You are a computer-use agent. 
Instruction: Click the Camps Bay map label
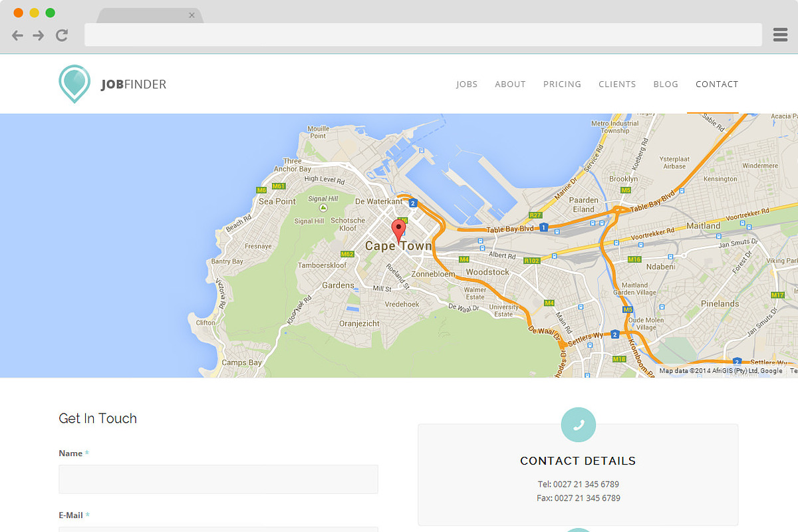pos(242,363)
